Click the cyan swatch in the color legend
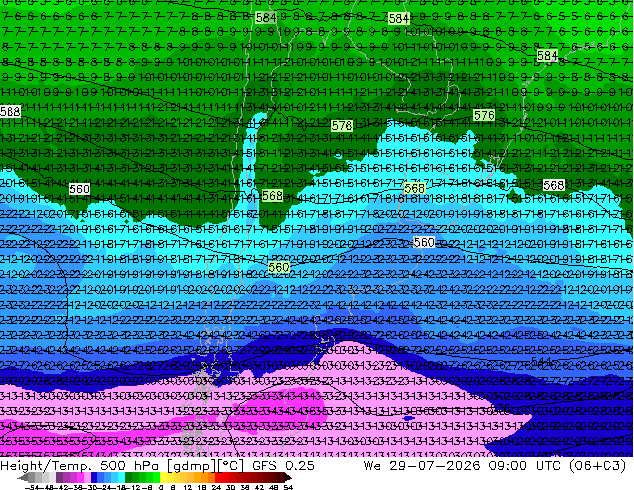This screenshot has height=490, width=634. [121, 477]
